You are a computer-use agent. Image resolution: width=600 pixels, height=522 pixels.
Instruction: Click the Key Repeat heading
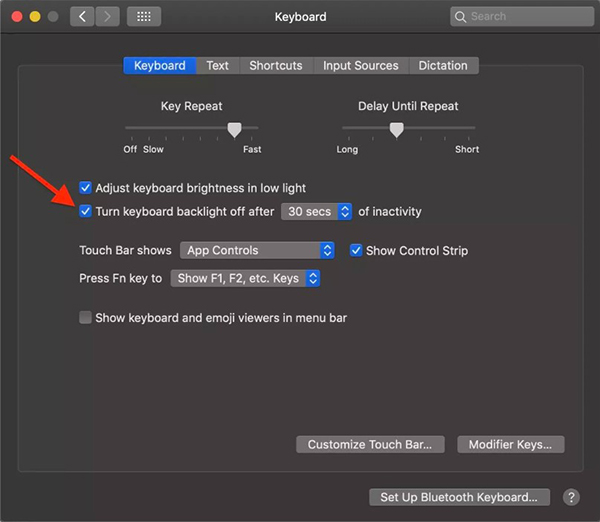191,106
